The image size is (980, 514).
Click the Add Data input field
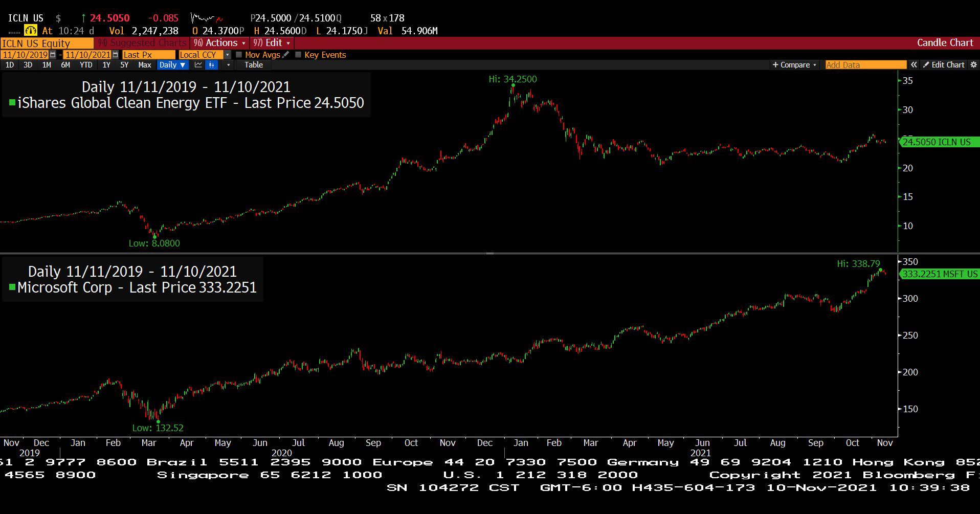point(865,65)
